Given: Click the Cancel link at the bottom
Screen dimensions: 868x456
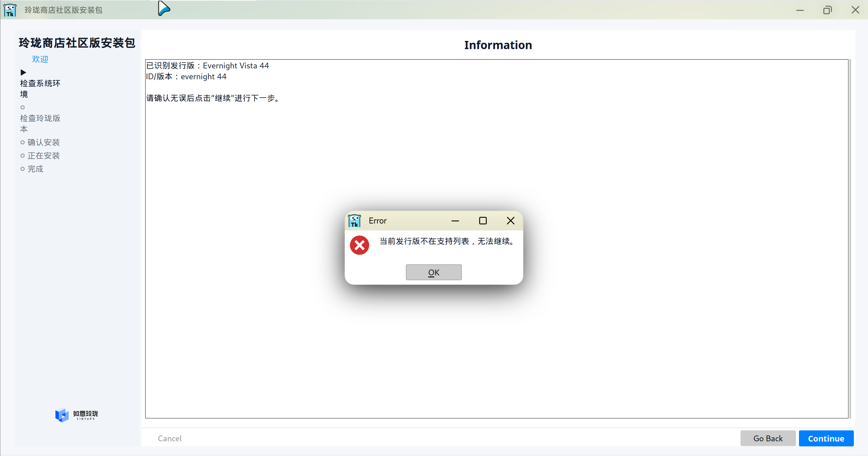Looking at the screenshot, I should tap(169, 438).
